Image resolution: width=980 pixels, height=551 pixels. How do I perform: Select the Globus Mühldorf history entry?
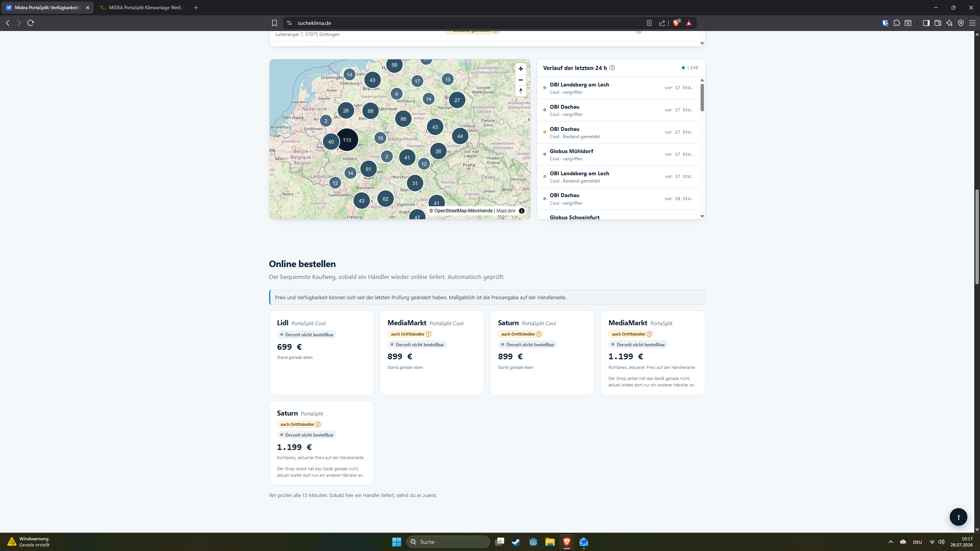[618, 155]
